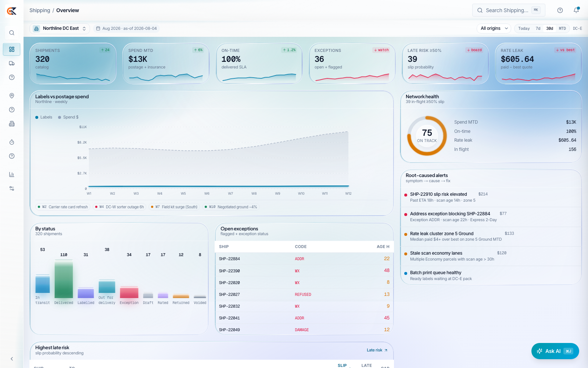Open exception row SHP-22027 REFUSED
The image size is (588, 368).
pyautogui.click(x=304, y=294)
